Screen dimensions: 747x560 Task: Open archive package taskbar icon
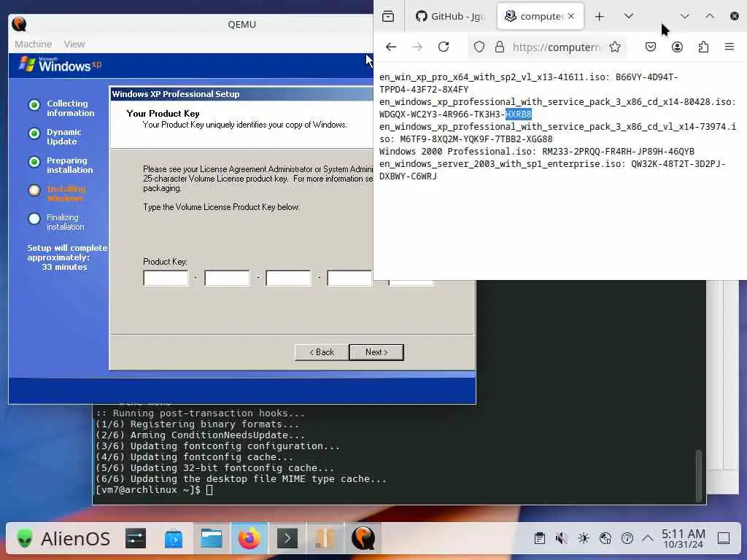coord(325,539)
